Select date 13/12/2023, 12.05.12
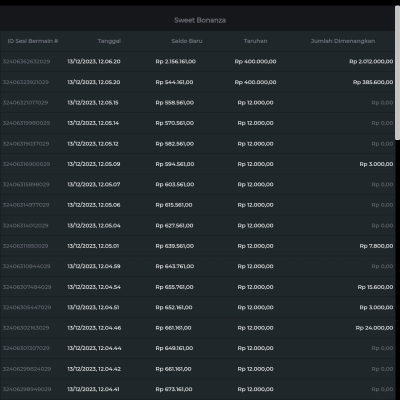The height and width of the screenshot is (400, 400). click(x=93, y=144)
